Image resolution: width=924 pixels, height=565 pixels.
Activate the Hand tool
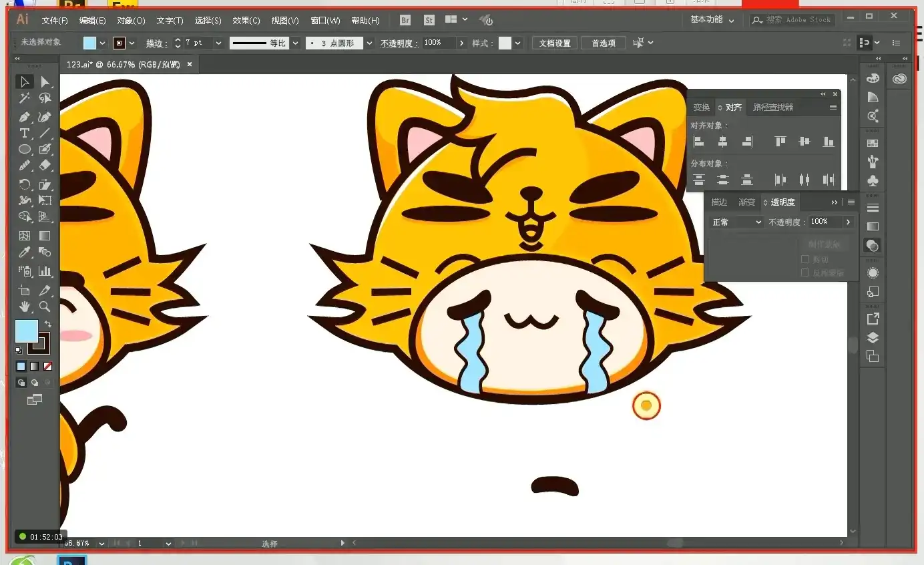pos(25,307)
